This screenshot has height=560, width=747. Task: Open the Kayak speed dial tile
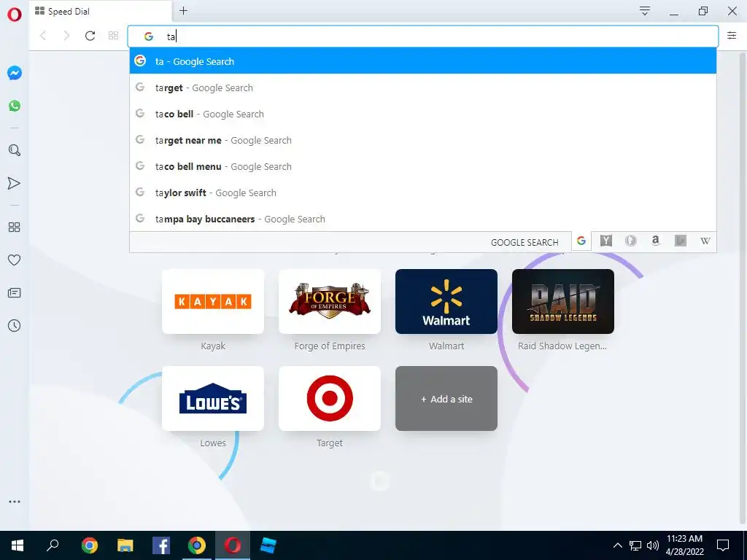point(213,301)
